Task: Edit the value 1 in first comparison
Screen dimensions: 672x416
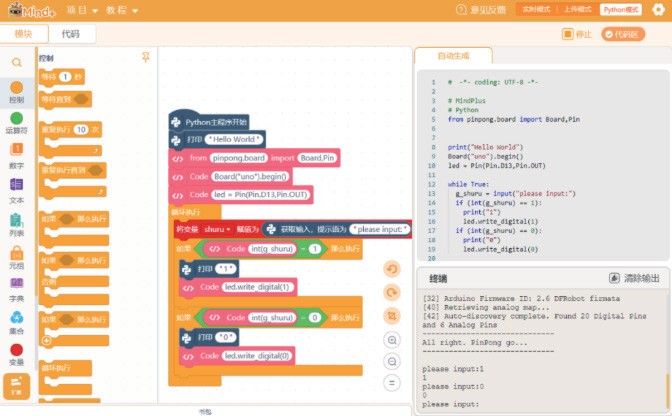Action: click(x=314, y=249)
